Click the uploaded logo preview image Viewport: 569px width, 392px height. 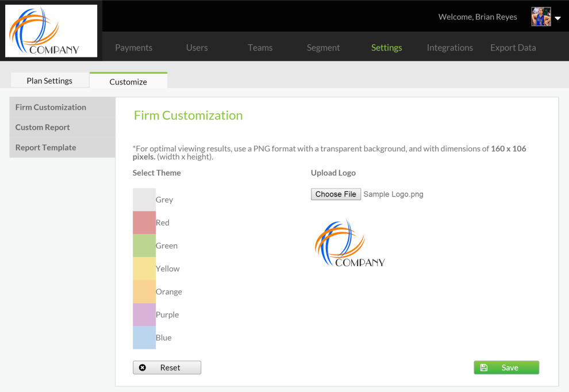[350, 243]
